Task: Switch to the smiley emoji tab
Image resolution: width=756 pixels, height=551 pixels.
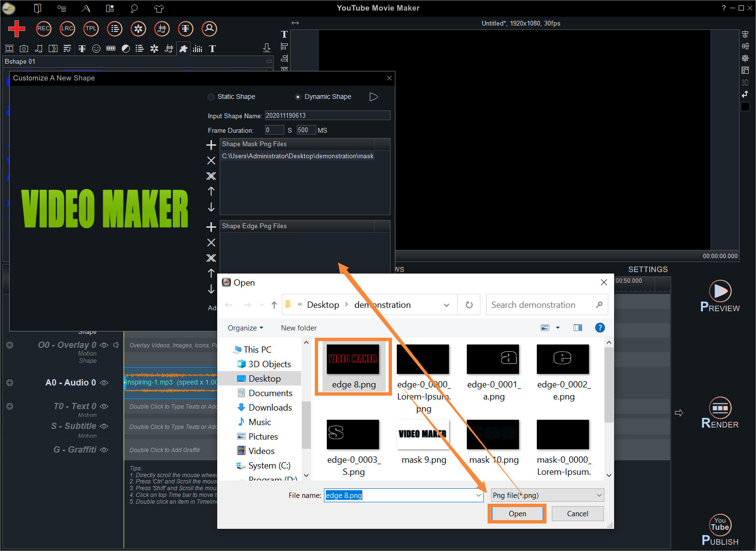Action: (97, 49)
